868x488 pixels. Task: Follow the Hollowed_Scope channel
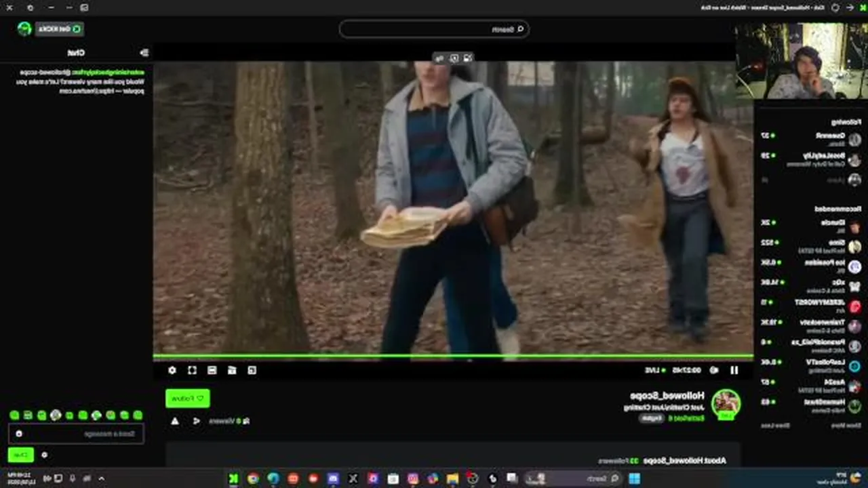pos(188,399)
